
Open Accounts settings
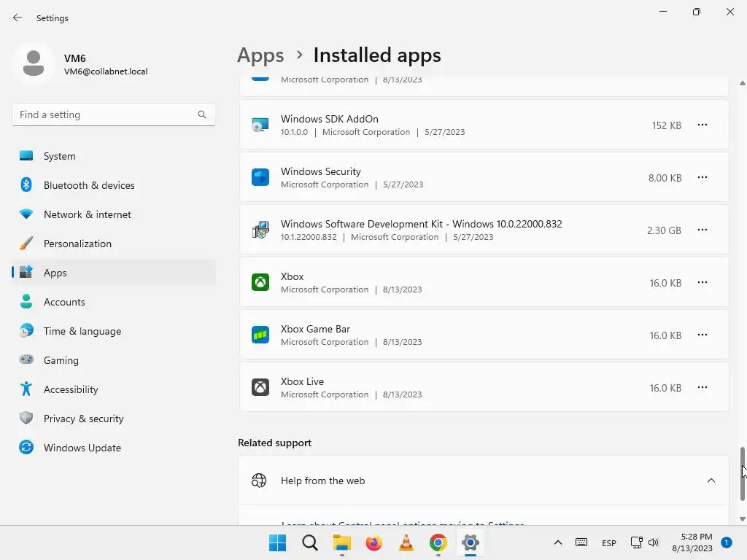[x=114, y=302]
